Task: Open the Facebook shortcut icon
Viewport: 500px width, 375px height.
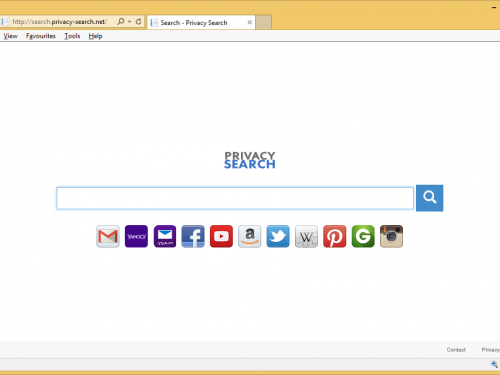Action: [x=193, y=236]
